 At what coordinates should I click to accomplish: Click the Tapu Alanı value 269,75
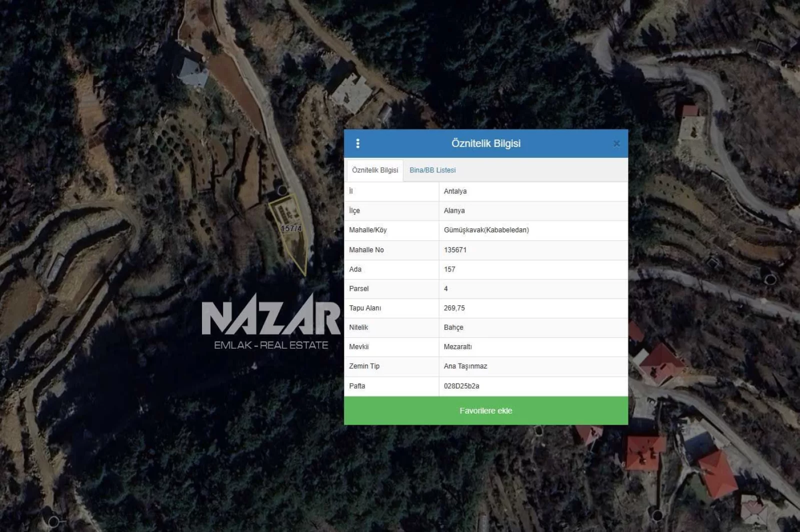[x=454, y=308]
